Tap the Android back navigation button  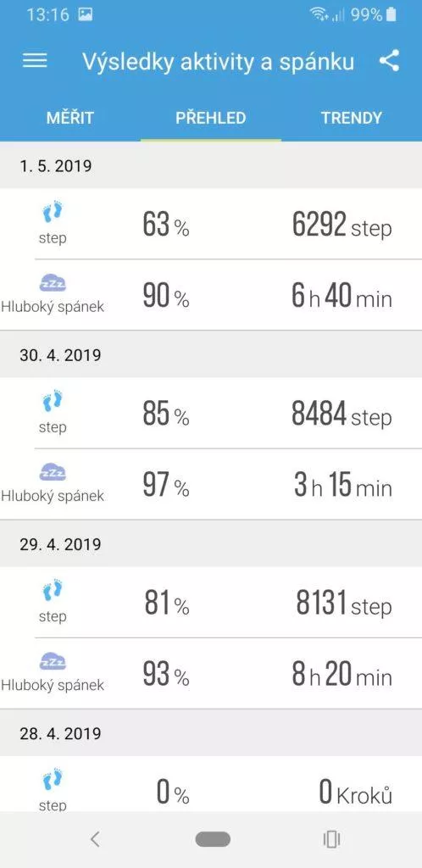click(95, 840)
